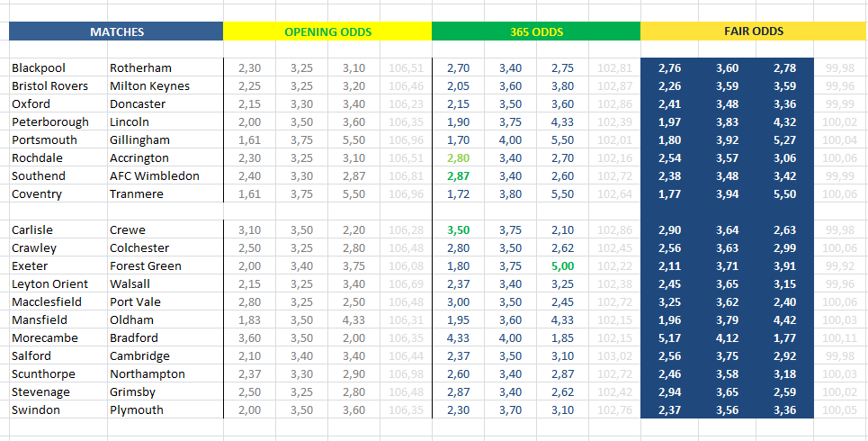Image resolution: width=868 pixels, height=441 pixels.
Task: Click the green 2,87 Southend odds cell
Action: (x=458, y=176)
